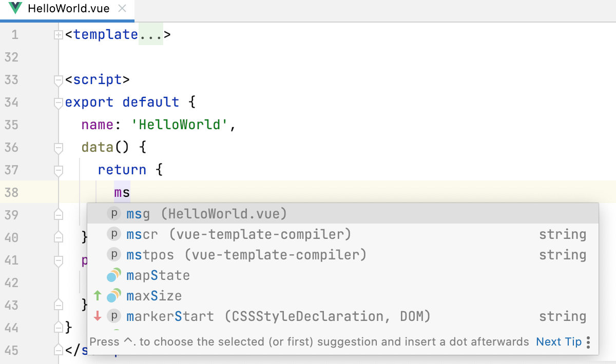
Task: Close the HelloWorld.vue tab
Action: 121,8
